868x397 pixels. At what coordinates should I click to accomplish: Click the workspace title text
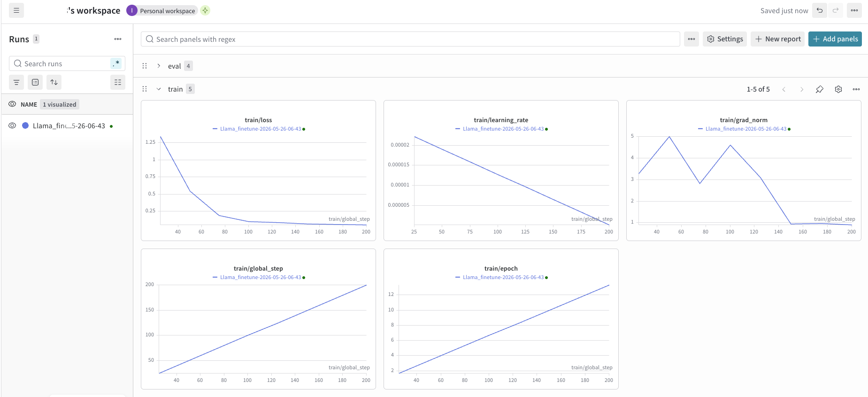[x=93, y=10]
